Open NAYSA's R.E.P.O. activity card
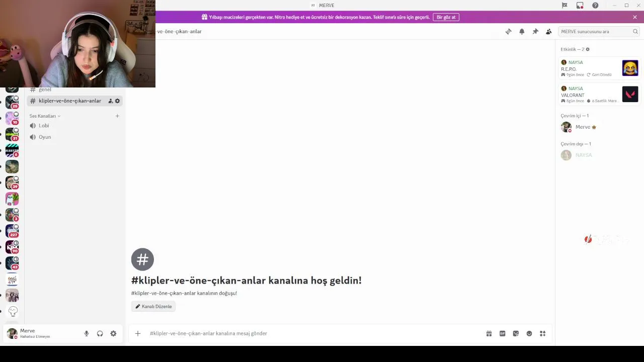This screenshot has width=644, height=362. tap(599, 68)
